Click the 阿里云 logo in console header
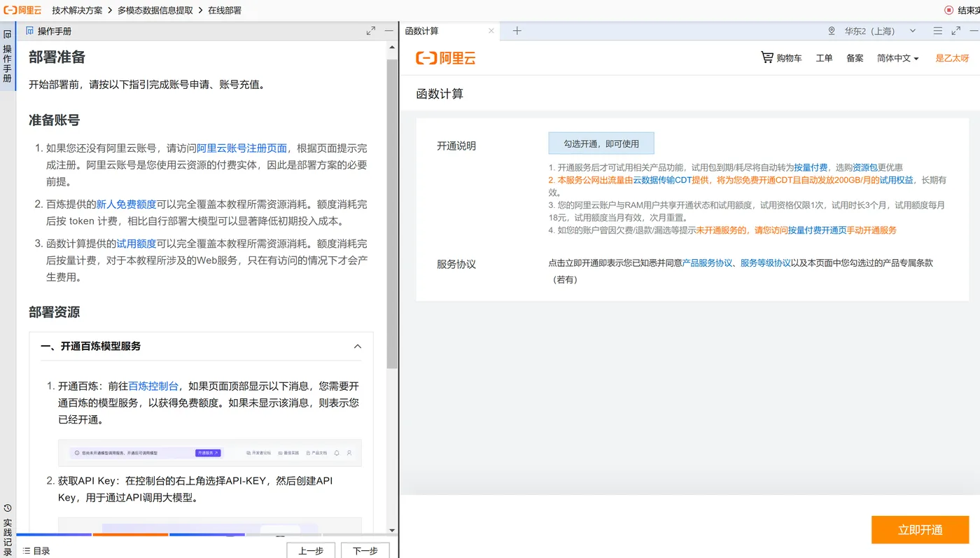Image resolution: width=980 pixels, height=558 pixels. coord(446,58)
